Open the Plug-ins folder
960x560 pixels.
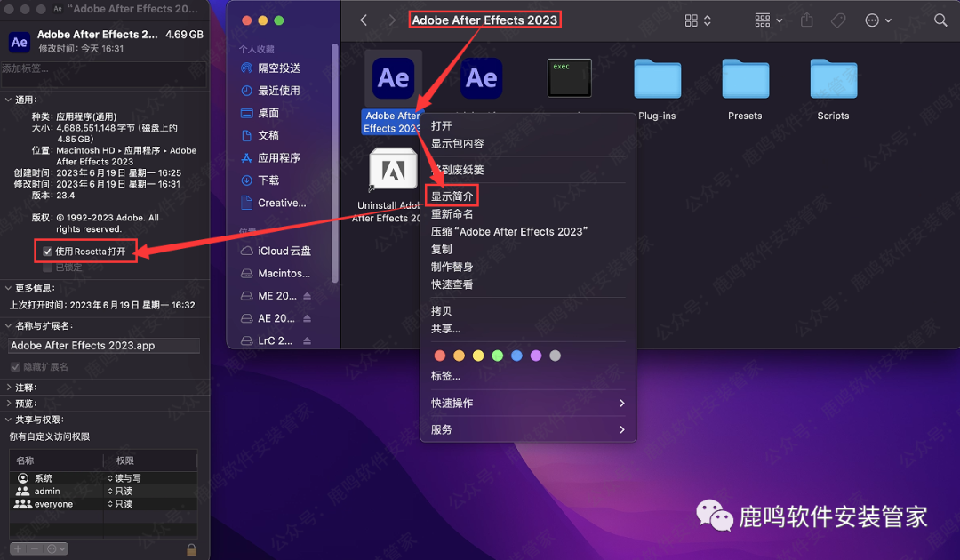tap(657, 78)
